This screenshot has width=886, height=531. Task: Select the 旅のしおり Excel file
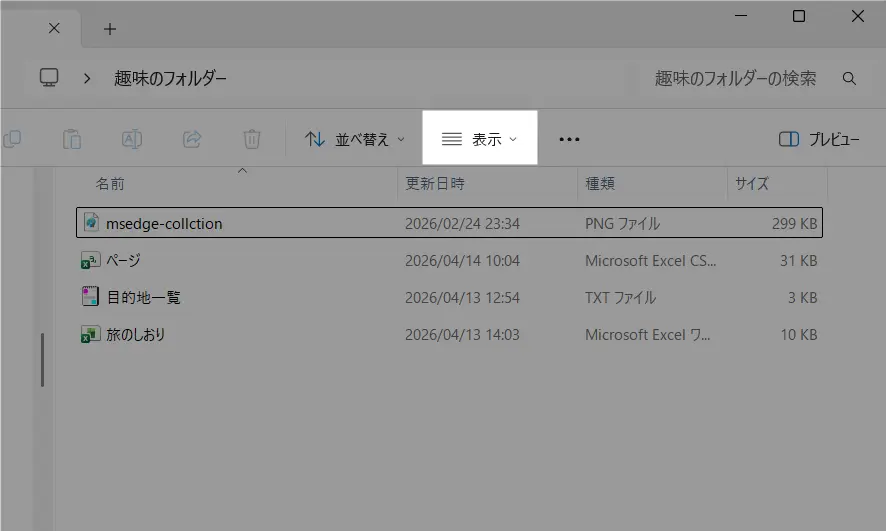click(135, 335)
